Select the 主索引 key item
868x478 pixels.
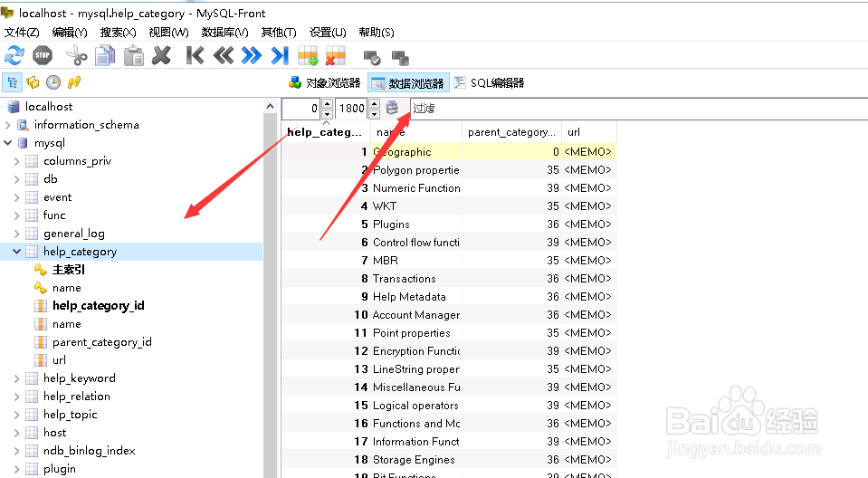pos(69,270)
